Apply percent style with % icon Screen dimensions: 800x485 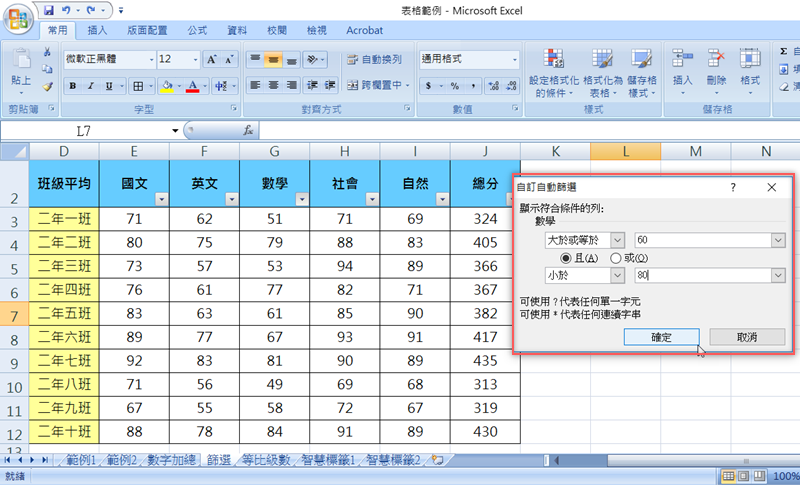454,86
